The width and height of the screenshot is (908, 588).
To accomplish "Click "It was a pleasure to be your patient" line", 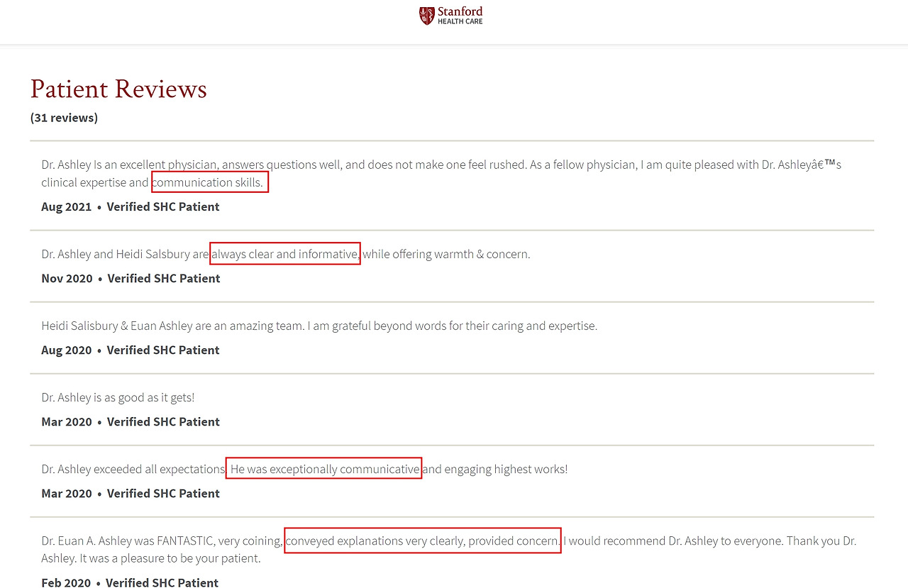I will pyautogui.click(x=170, y=559).
